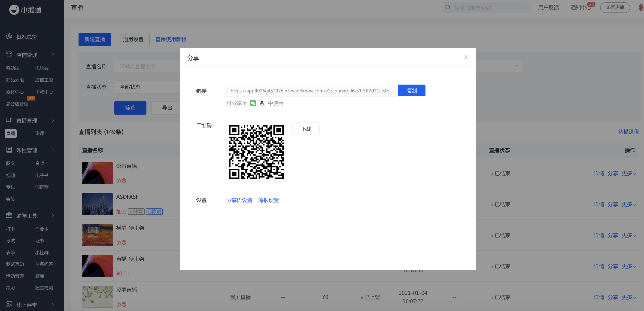Open 素材中心 in sidebar

[15, 92]
